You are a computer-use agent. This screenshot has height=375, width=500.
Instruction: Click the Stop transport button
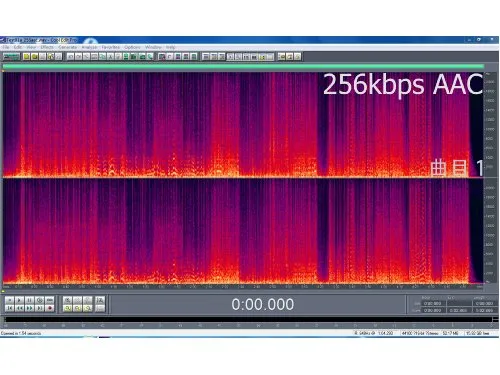(x=9, y=300)
